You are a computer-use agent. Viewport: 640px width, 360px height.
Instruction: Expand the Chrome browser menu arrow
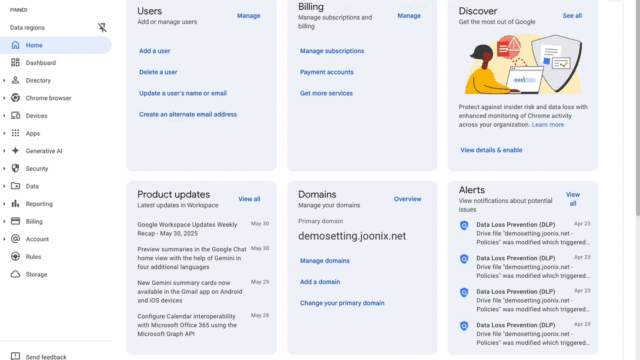tap(4, 98)
